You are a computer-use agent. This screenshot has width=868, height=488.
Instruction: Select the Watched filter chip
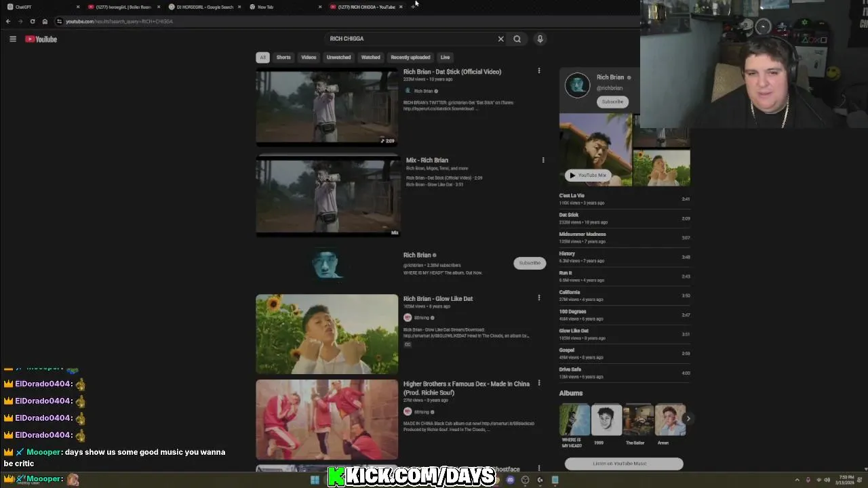pyautogui.click(x=370, y=58)
